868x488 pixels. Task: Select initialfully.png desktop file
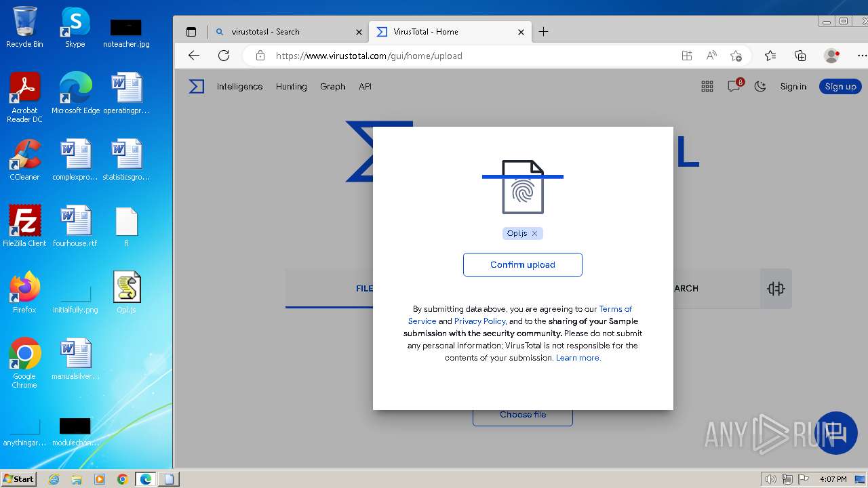[75, 298]
